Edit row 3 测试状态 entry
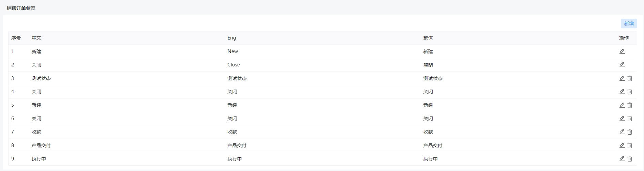The height and width of the screenshot is (171, 644). (622, 78)
